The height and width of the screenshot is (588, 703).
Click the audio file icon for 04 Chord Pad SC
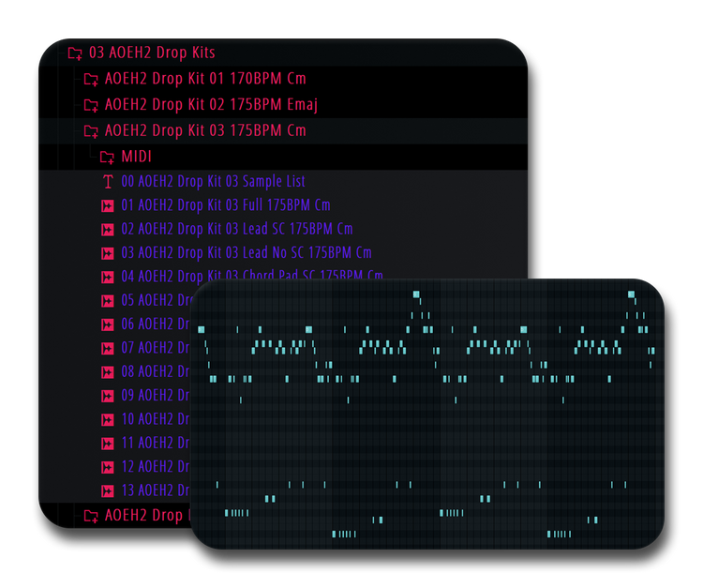click(107, 277)
